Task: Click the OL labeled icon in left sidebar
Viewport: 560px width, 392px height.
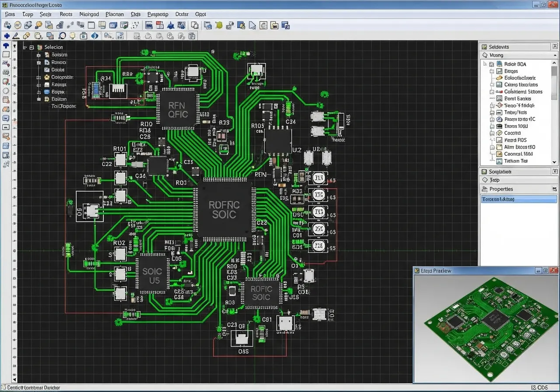Action: 6,127
